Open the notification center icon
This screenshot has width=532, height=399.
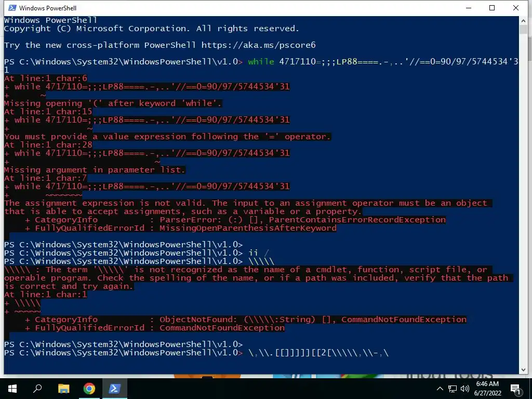point(515,389)
